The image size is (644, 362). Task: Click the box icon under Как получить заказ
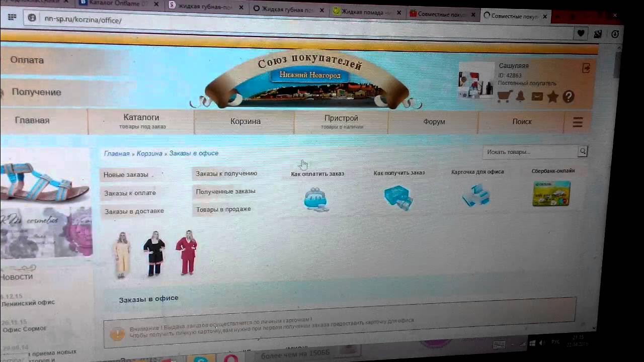398,197
